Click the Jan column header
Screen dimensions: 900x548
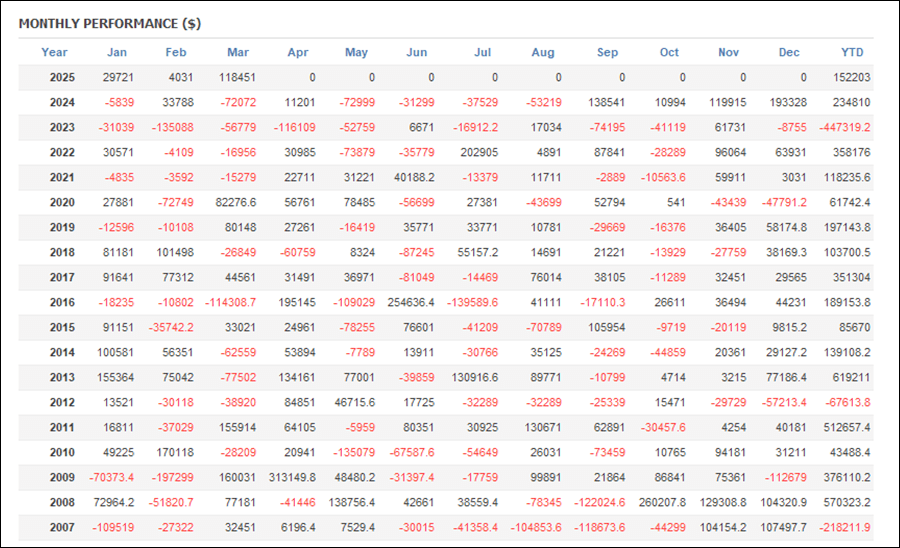[x=117, y=52]
